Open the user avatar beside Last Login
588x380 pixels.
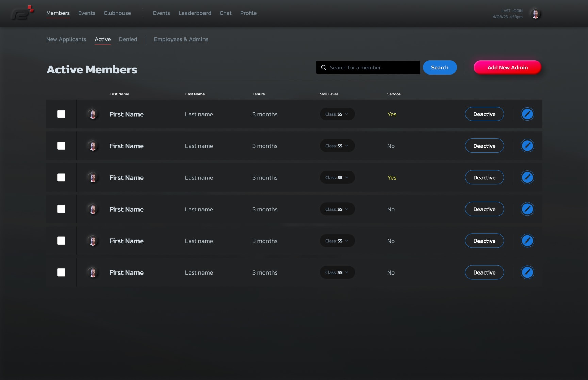(x=536, y=14)
